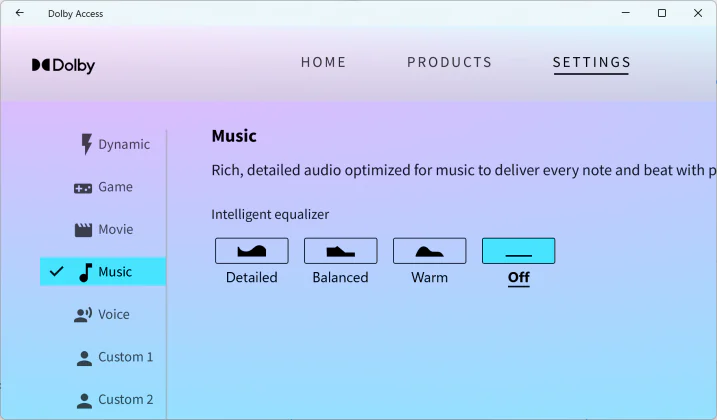Select the Dynamic lightning bolt icon
The image size is (717, 420).
tap(86, 144)
